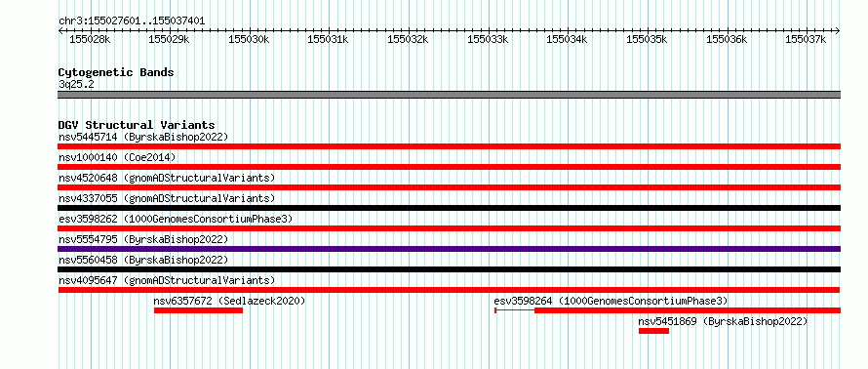Screen dimensions: 868x369
Task: Click the 155034k ruler label
Action: tap(568, 39)
